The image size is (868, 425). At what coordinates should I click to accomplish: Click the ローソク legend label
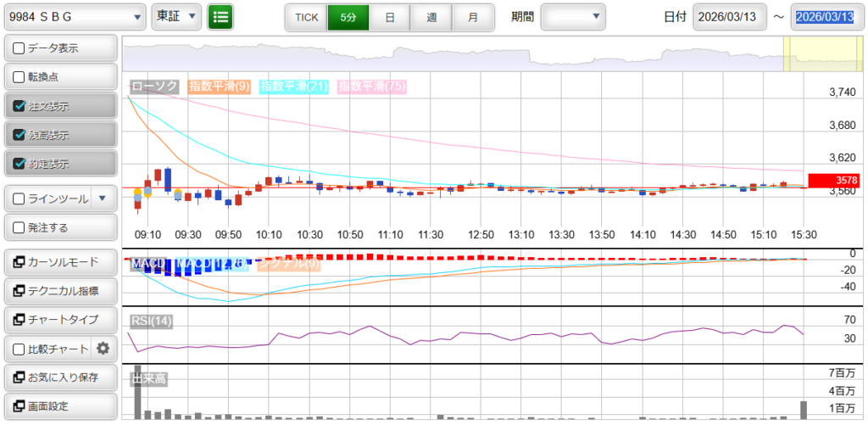click(156, 87)
